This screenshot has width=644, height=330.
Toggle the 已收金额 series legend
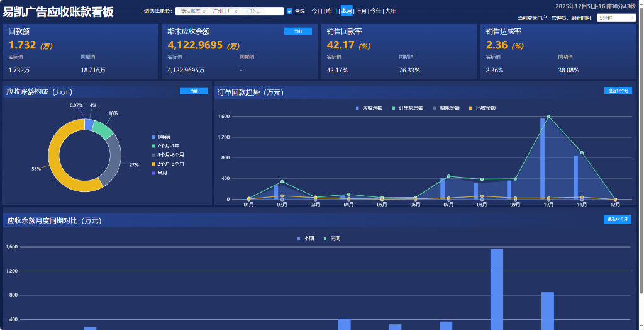point(482,108)
